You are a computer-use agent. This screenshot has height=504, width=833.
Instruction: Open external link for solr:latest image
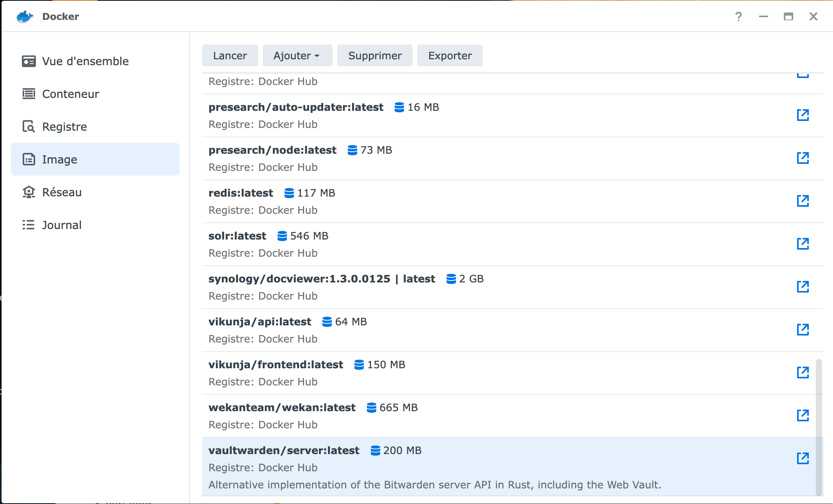[x=803, y=244]
